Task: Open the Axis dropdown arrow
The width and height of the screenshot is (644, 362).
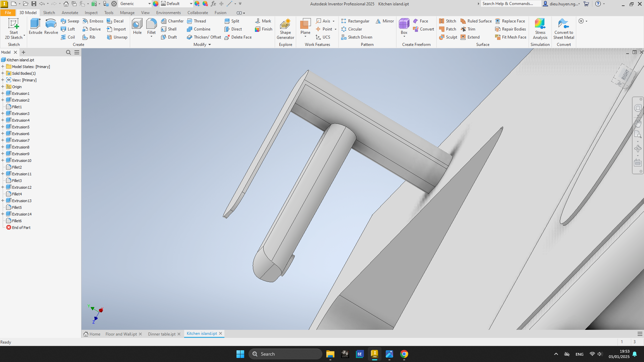Action: (334, 21)
